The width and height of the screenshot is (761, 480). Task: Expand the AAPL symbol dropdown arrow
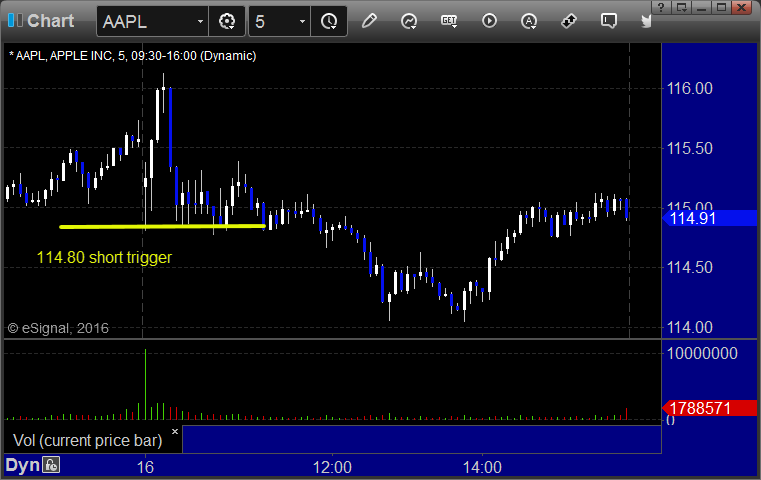pos(200,22)
